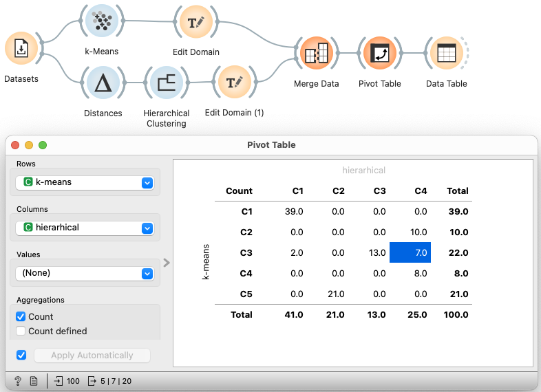Toggle the Apply Automatically checkbox
Image resolution: width=541 pixels, height=392 pixels.
click(21, 355)
